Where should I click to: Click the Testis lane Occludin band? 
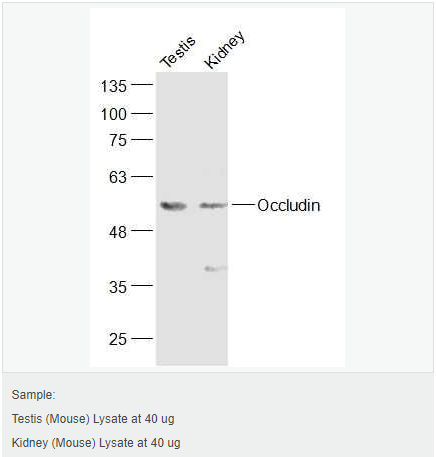click(173, 206)
